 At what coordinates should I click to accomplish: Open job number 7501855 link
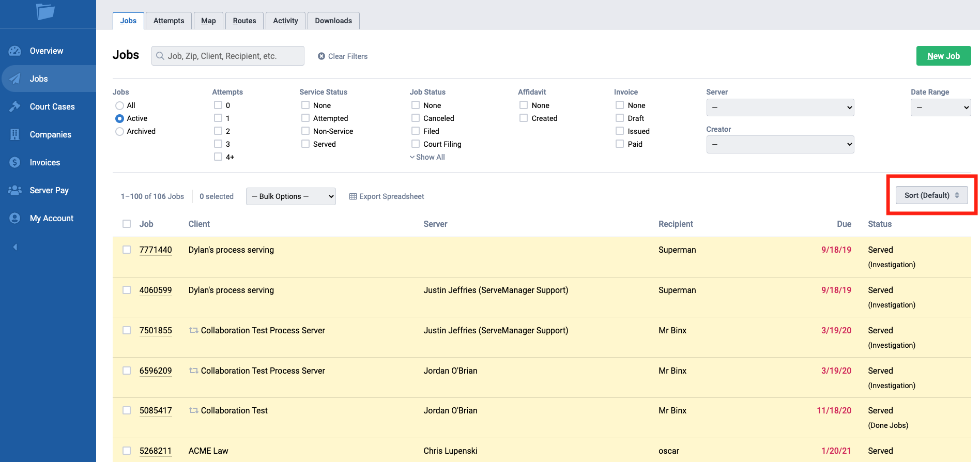156,330
